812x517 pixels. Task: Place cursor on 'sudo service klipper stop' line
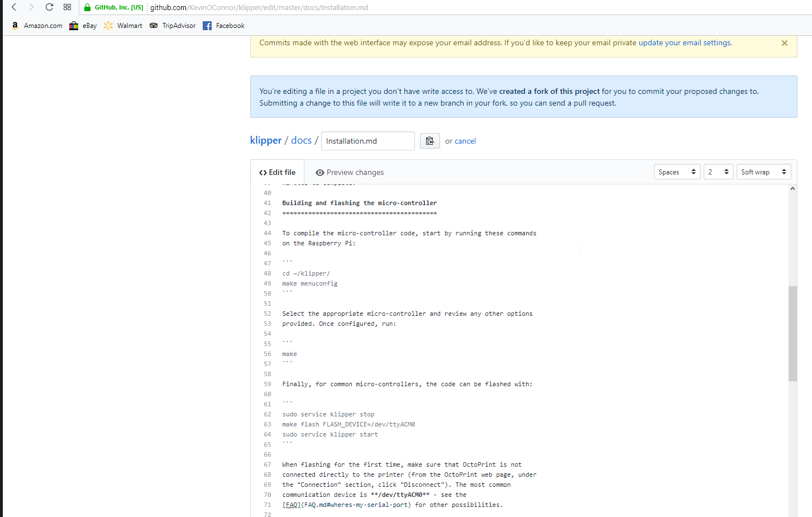[328, 414]
